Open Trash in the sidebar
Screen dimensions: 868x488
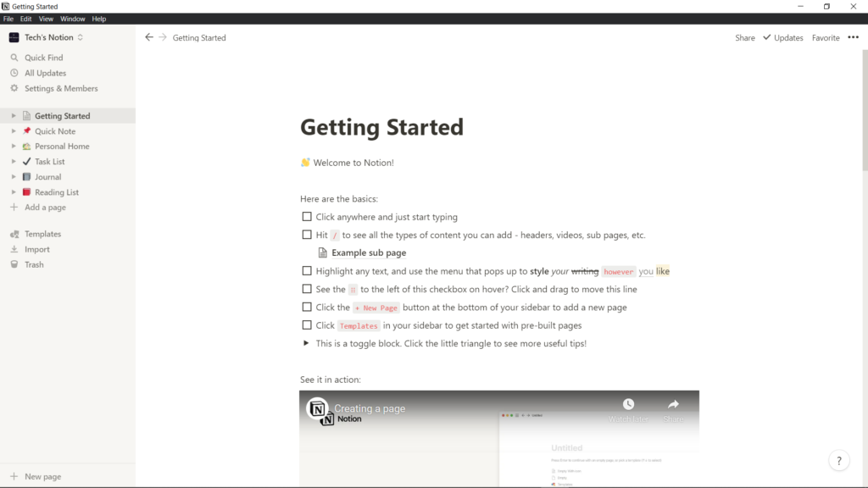(34, 264)
